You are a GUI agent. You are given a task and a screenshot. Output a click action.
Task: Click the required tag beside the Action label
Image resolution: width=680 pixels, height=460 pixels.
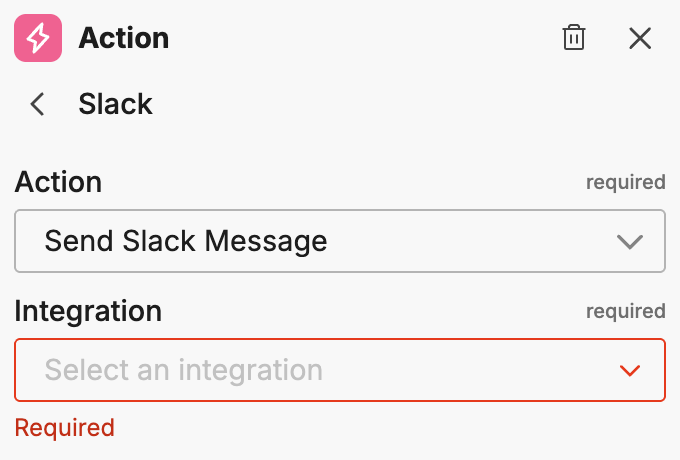click(x=625, y=183)
